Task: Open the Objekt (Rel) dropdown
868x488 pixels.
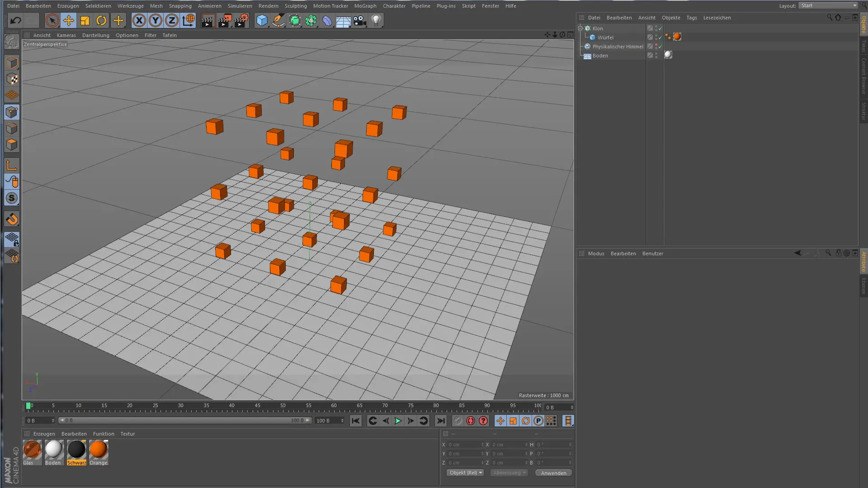Action: click(465, 473)
